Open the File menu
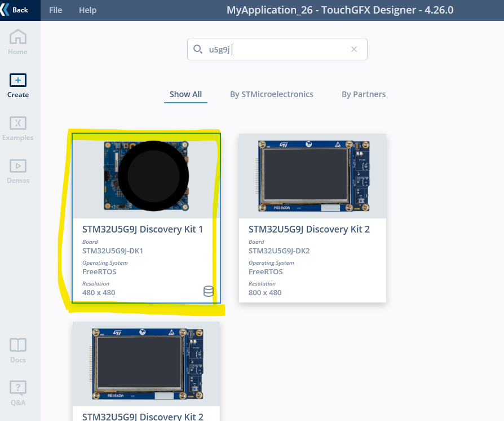Image resolution: width=504 pixels, height=421 pixels. coord(55,10)
